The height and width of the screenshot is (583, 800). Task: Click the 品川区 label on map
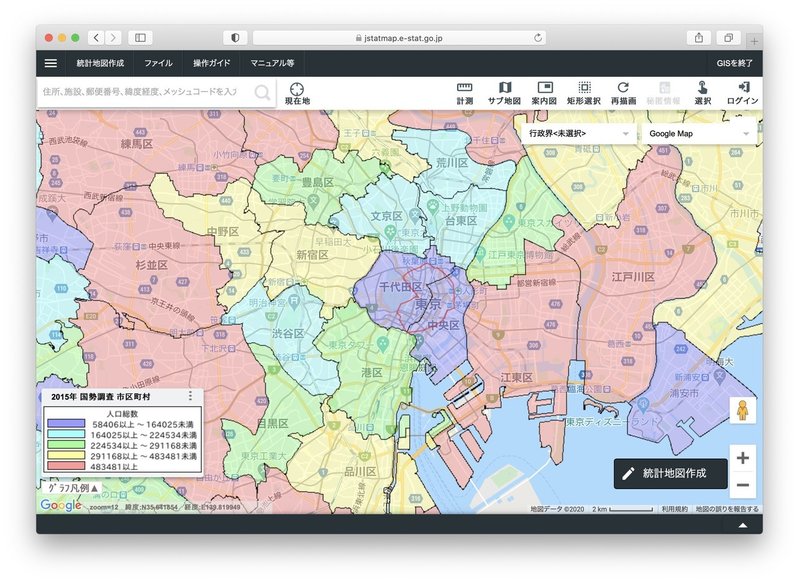[x=360, y=471]
